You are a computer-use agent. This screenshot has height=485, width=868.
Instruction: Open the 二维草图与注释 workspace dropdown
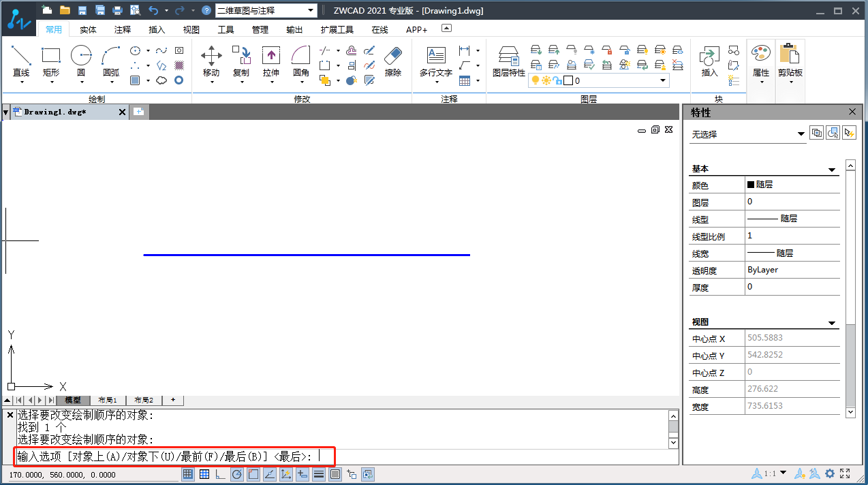266,10
